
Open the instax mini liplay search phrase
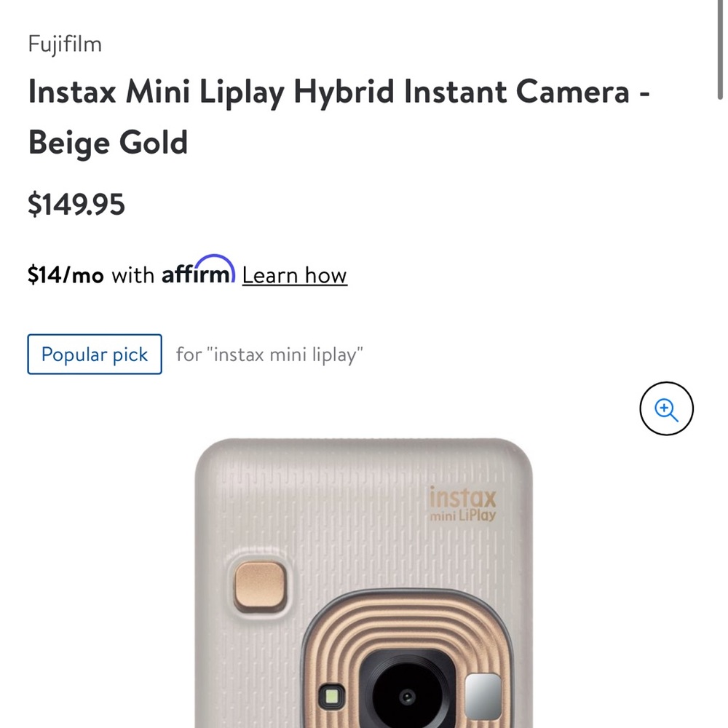point(269,355)
